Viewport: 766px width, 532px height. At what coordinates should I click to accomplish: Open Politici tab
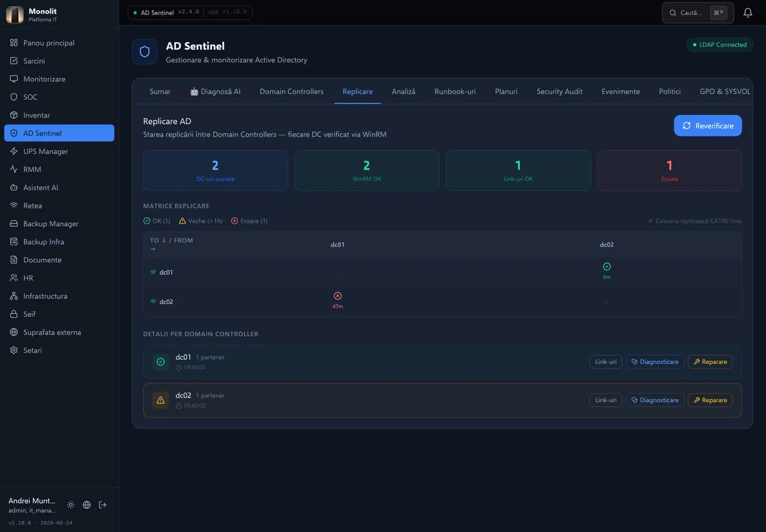coord(670,92)
